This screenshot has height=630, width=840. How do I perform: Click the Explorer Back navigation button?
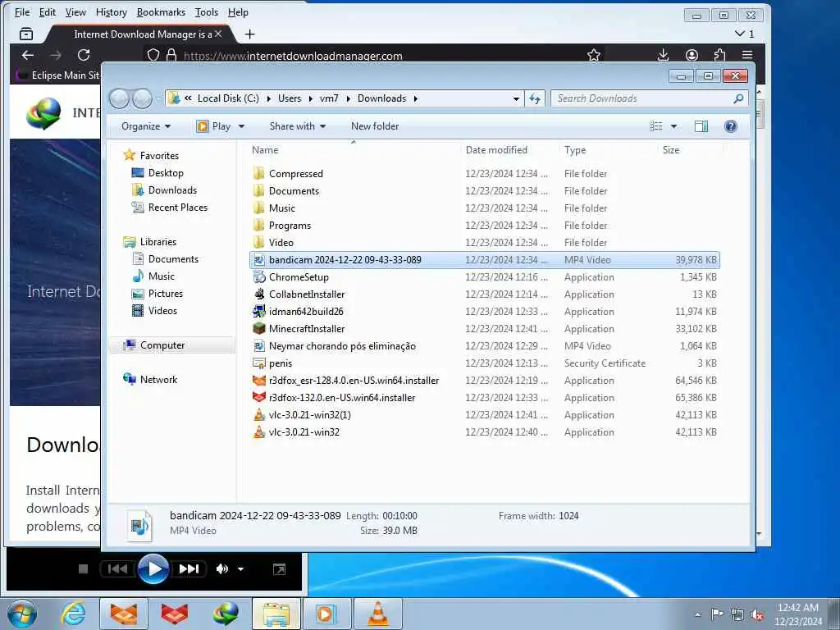tap(120, 98)
